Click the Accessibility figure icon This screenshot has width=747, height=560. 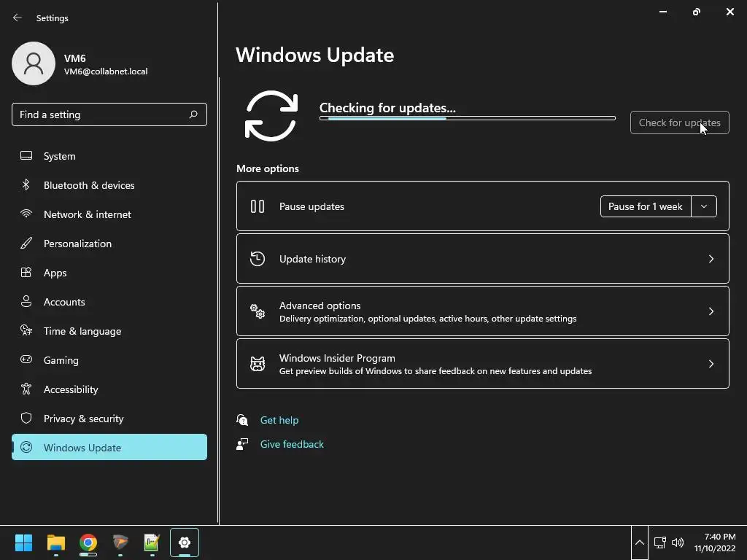(26, 389)
